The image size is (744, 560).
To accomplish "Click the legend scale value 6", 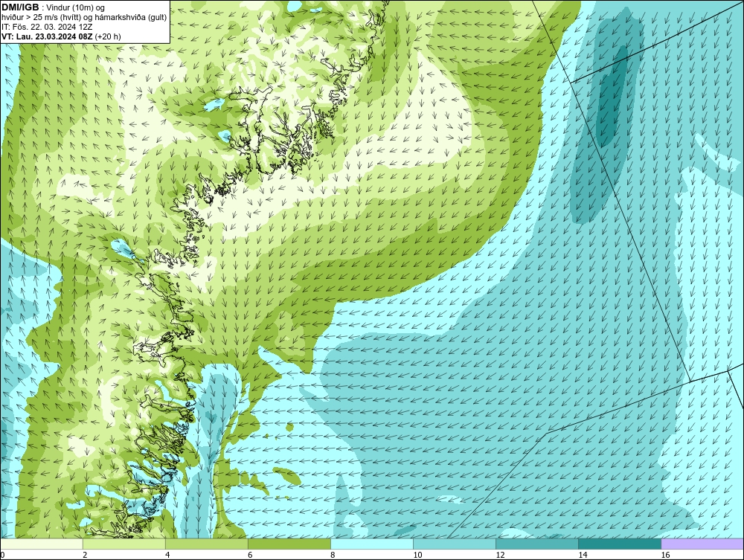I will (250, 555).
